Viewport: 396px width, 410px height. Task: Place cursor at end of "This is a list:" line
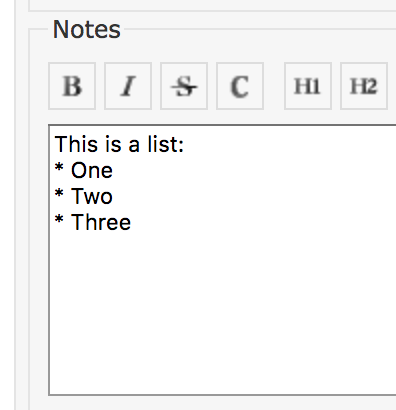point(185,145)
